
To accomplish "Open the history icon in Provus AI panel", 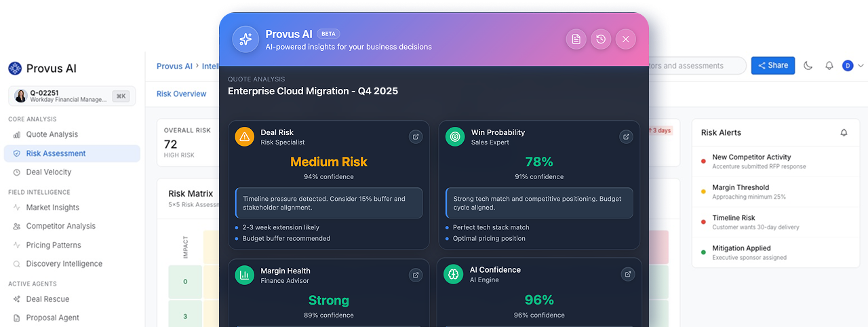I will pyautogui.click(x=601, y=39).
